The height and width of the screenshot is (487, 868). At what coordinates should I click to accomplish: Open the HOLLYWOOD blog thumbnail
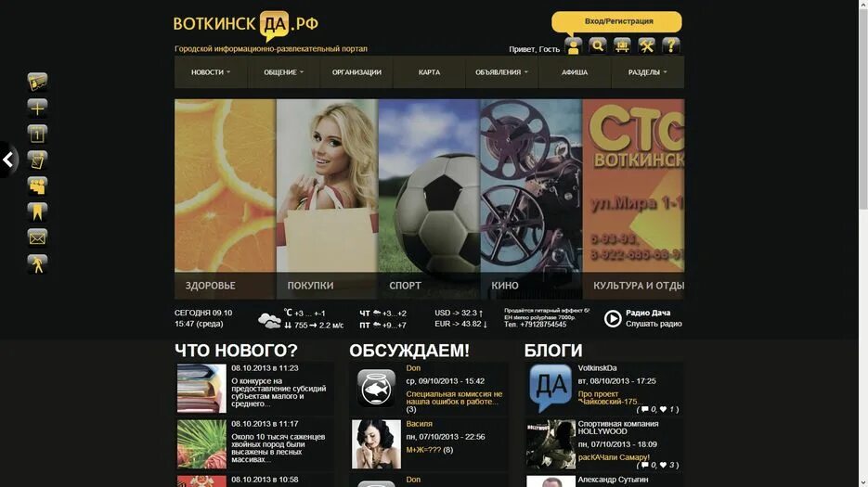(x=551, y=444)
